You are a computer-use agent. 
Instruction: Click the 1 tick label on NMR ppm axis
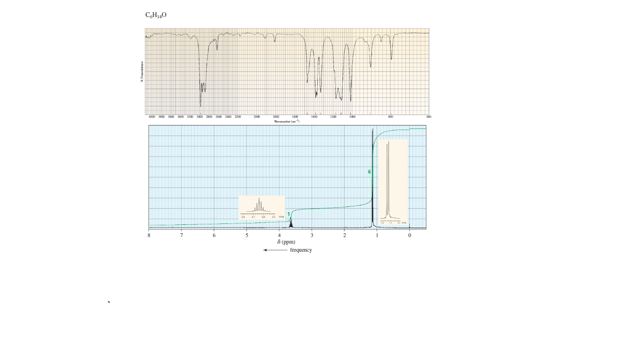point(377,235)
